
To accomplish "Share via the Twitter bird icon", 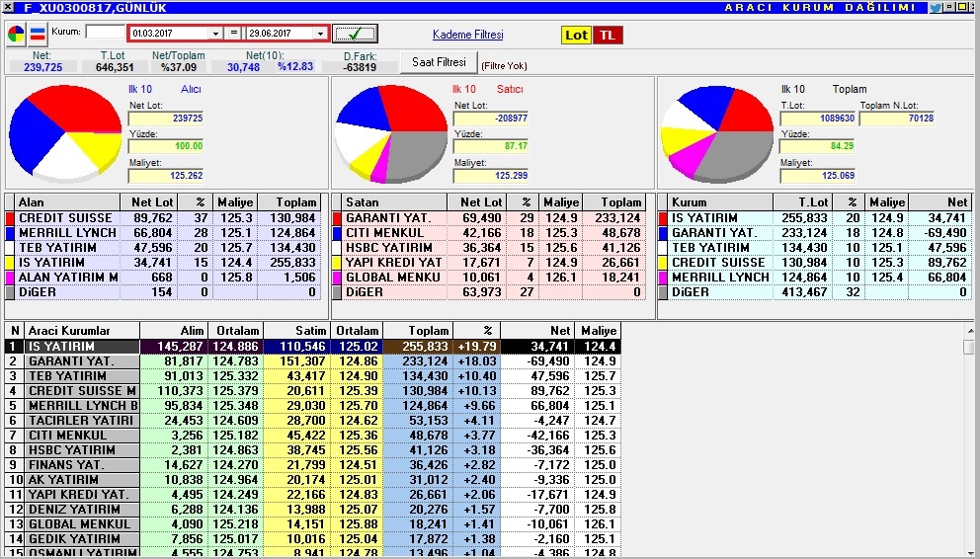I will [x=935, y=8].
